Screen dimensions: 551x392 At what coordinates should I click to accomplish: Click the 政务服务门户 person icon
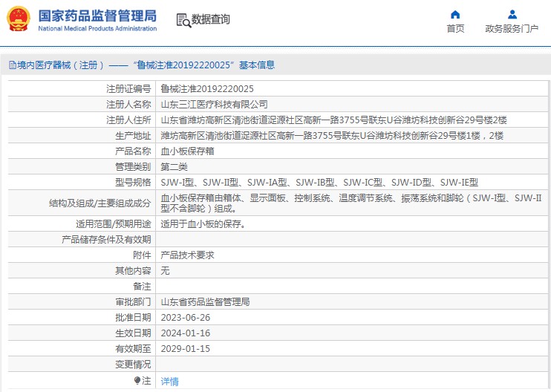coord(512,14)
